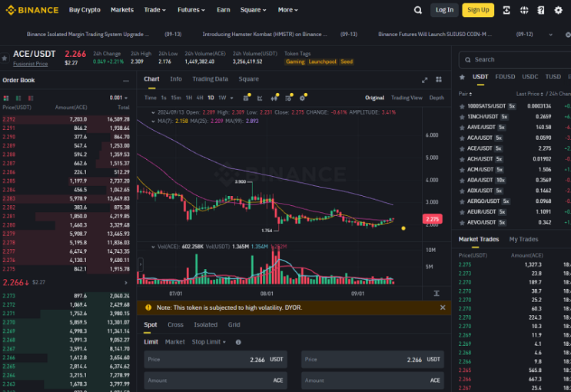This screenshot has height=392, width=571.
Task: Click the Launchpool token tag
Action: (x=322, y=62)
